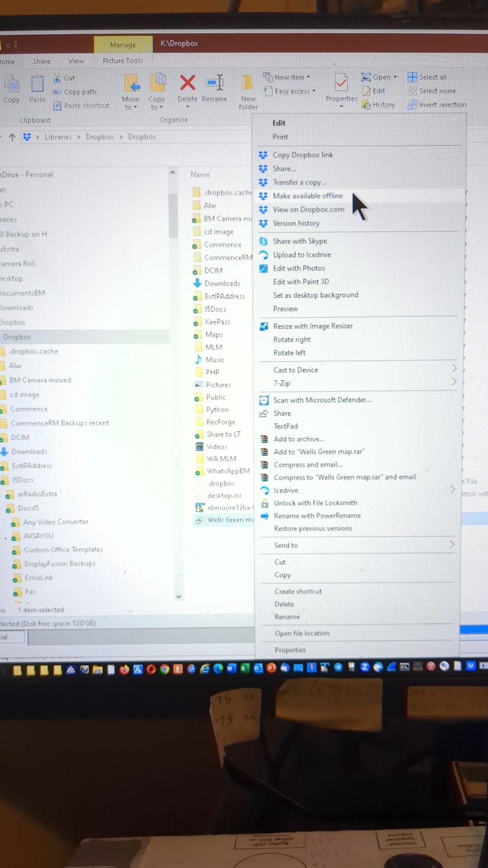This screenshot has width=488, height=868.
Task: Click Libraries in the address breadcrumb
Action: (58, 137)
